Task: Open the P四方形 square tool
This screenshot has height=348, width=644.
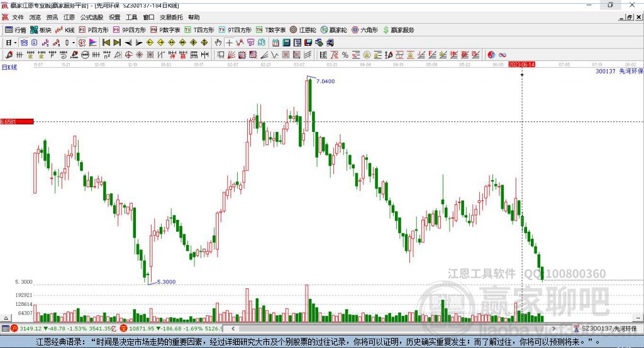Action: (94, 30)
